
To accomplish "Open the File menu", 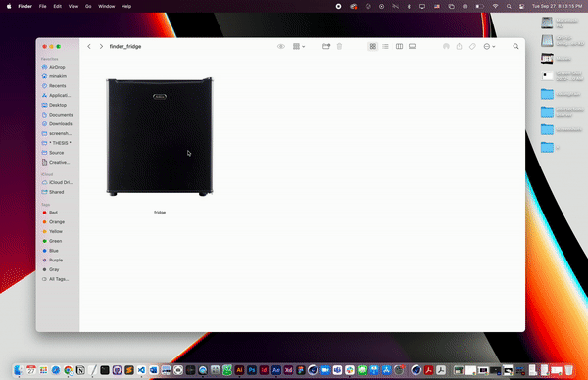I will point(43,6).
